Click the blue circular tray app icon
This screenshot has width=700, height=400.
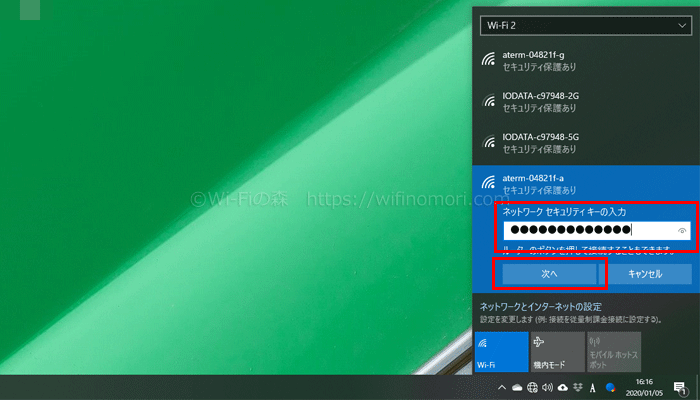610,387
